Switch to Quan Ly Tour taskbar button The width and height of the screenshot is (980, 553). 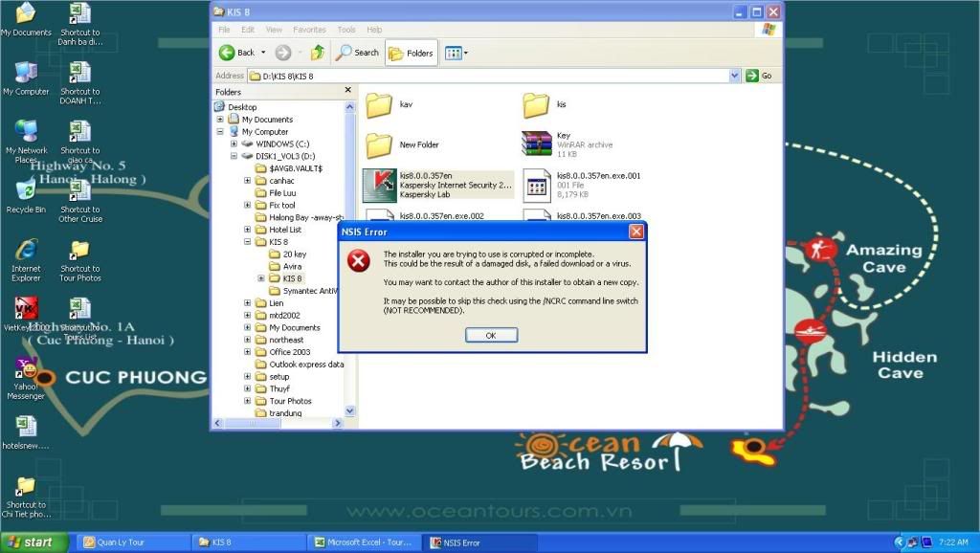(x=134, y=542)
